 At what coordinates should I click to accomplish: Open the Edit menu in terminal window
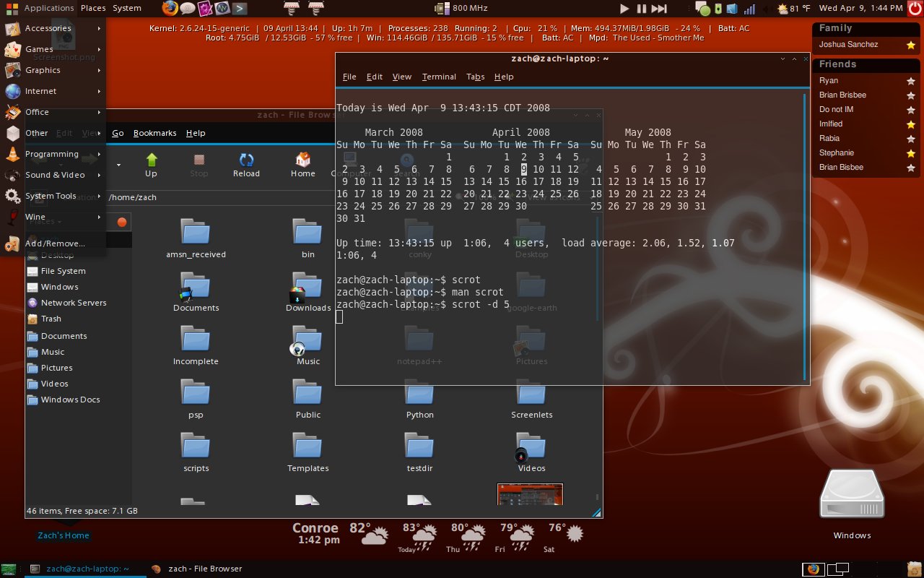click(x=375, y=77)
